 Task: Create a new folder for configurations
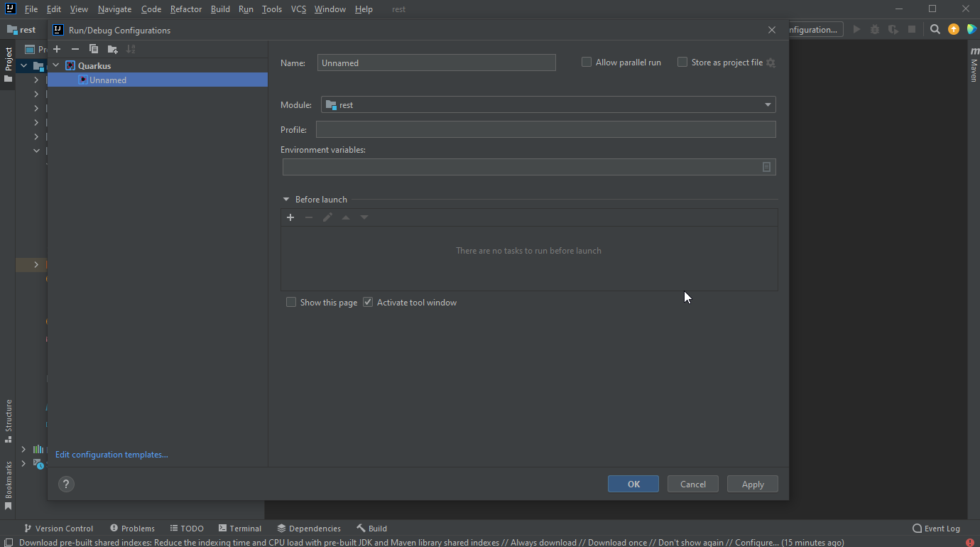click(x=111, y=49)
